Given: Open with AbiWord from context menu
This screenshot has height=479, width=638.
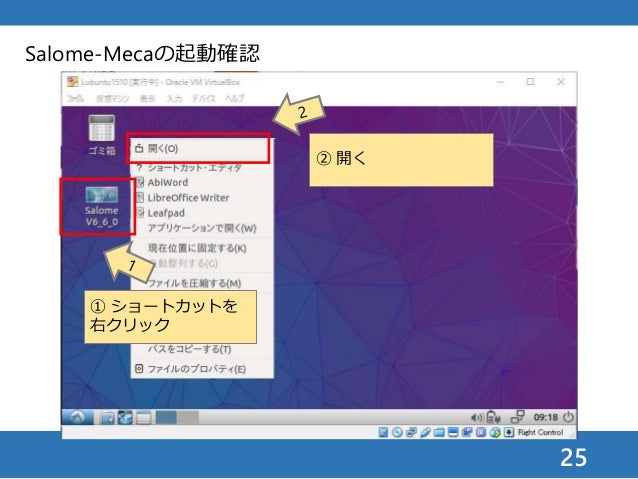Looking at the screenshot, I should tap(201, 182).
